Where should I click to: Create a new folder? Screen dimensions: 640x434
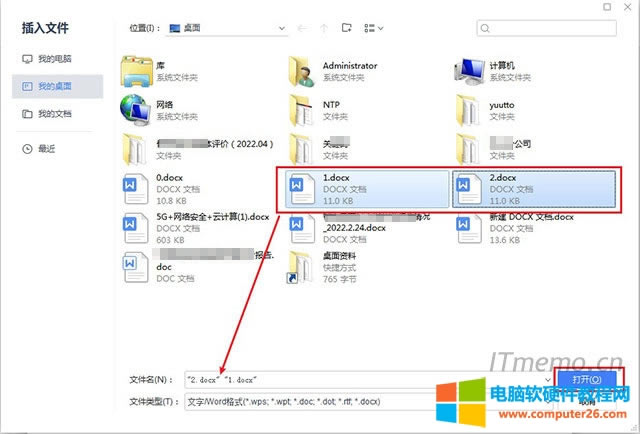click(347, 28)
